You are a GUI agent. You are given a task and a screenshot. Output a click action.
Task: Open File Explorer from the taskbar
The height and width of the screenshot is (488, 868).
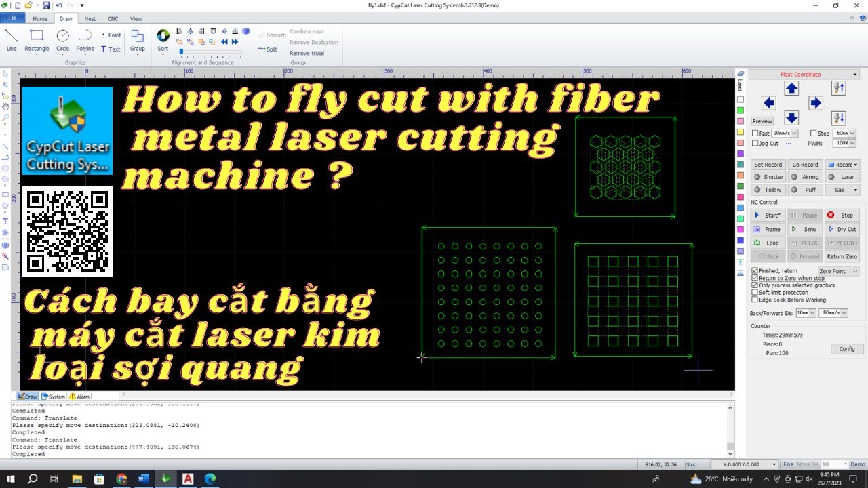pos(77,479)
